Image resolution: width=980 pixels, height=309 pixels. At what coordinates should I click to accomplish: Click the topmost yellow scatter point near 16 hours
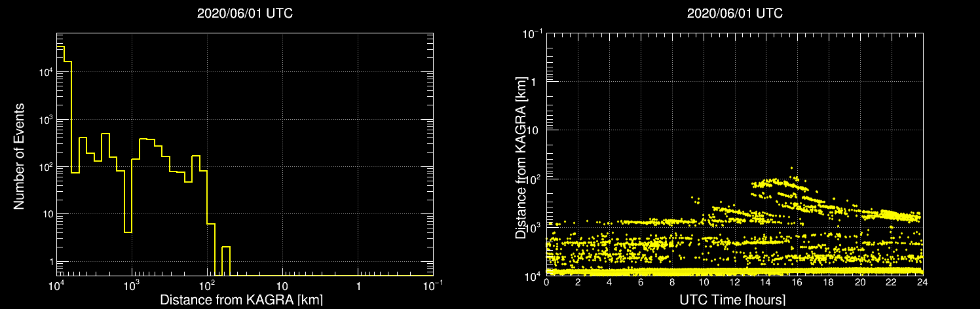[791, 168]
